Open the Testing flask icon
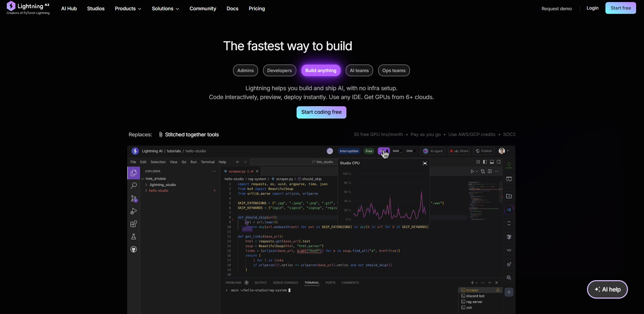This screenshot has width=644, height=314. click(134, 236)
